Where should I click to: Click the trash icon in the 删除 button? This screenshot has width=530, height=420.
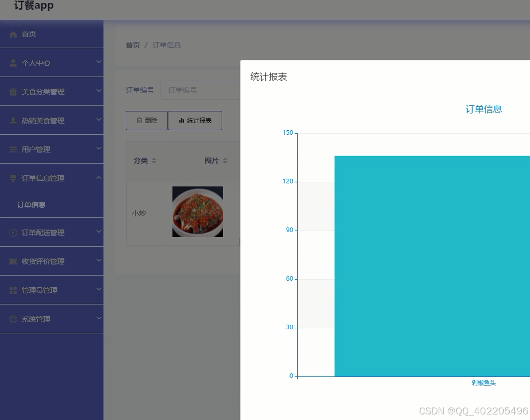coord(139,120)
